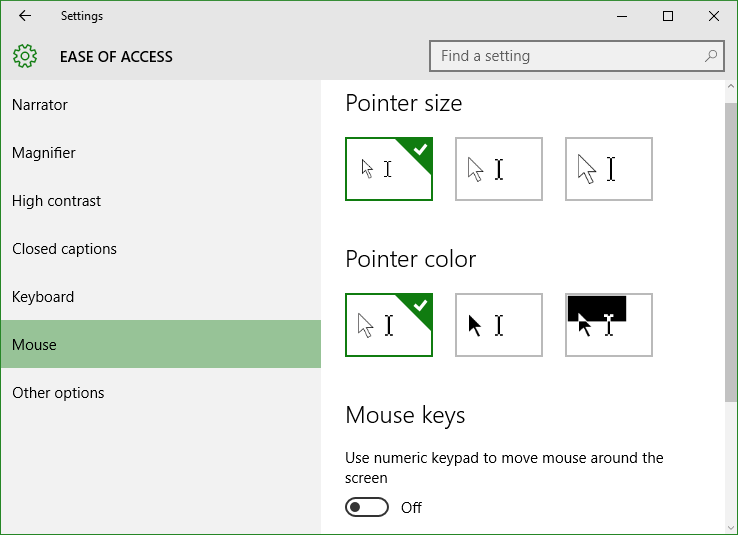Choose the white pointer color option
Viewport: 738px width, 535px height.
click(389, 325)
